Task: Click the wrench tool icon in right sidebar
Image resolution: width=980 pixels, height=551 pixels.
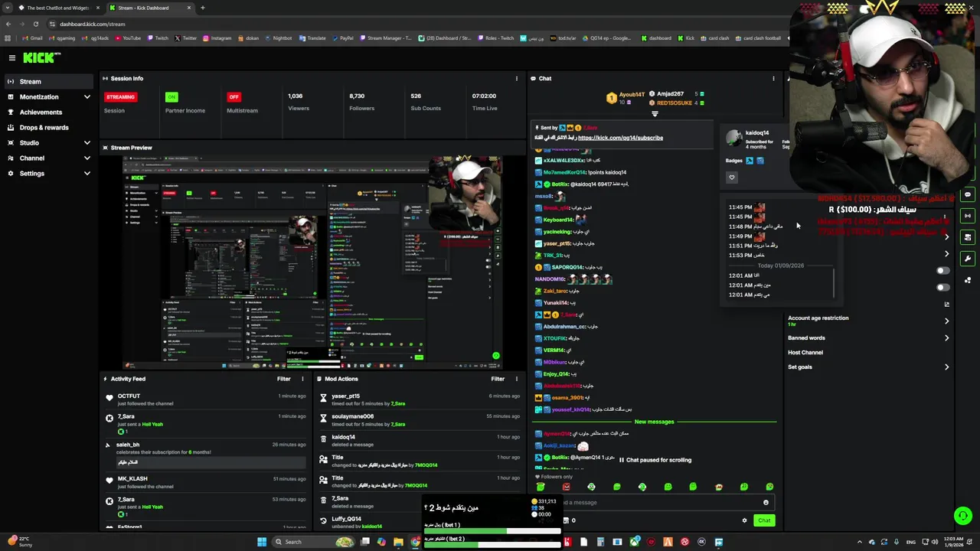Action: (x=968, y=259)
